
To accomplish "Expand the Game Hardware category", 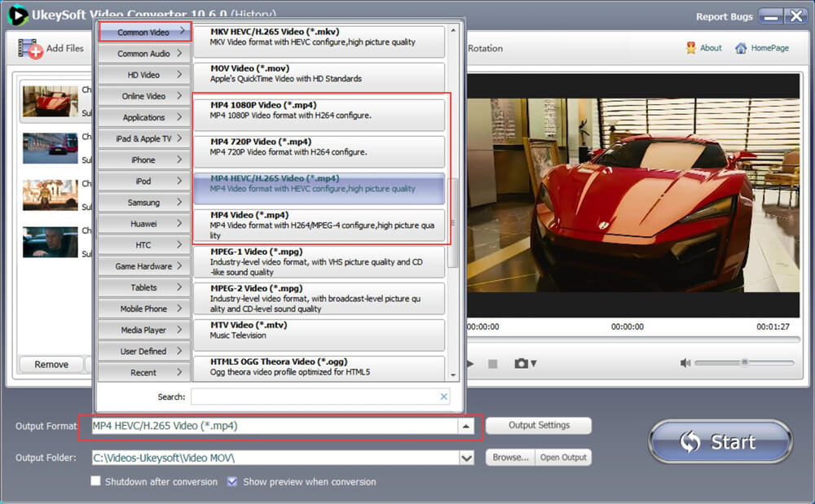I will (x=144, y=266).
